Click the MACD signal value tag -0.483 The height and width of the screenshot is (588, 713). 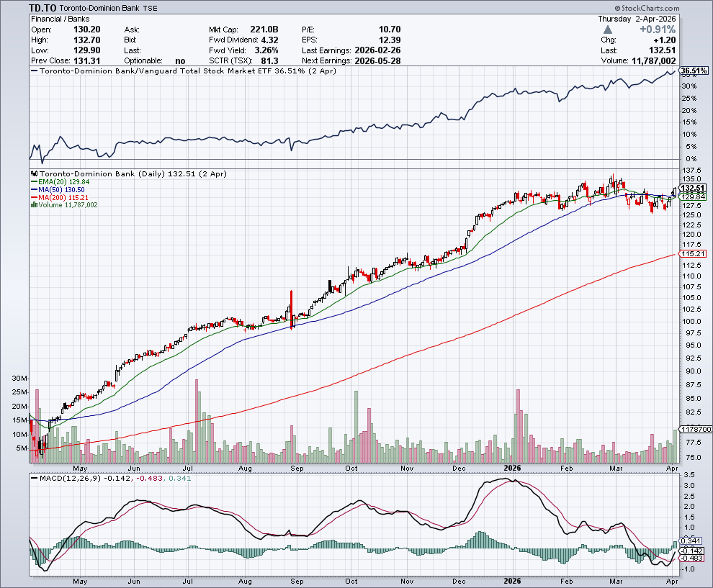click(x=691, y=558)
